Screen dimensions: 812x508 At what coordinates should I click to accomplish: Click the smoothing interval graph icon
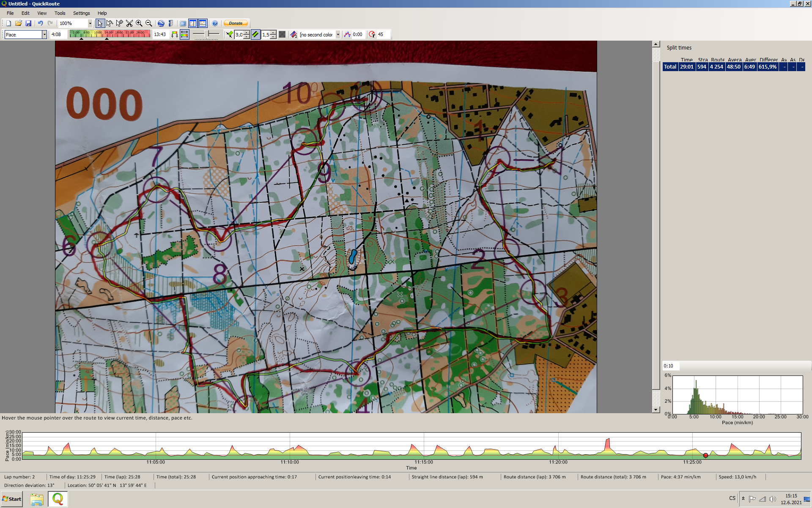[x=347, y=35]
